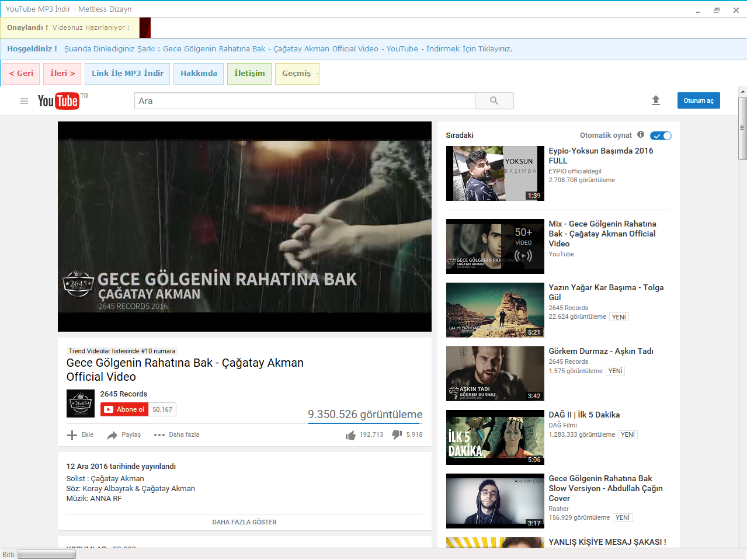747x560 pixels.
Task: Go back with the Geri button
Action: point(21,74)
